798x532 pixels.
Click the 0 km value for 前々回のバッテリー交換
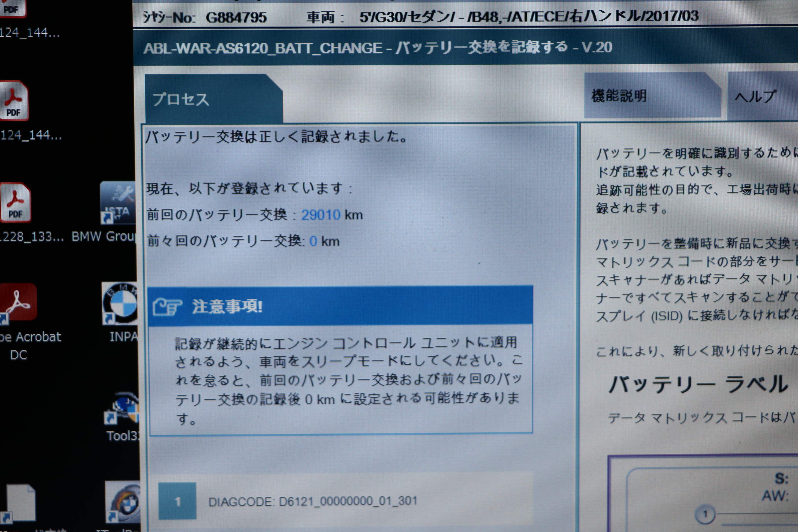(324, 241)
